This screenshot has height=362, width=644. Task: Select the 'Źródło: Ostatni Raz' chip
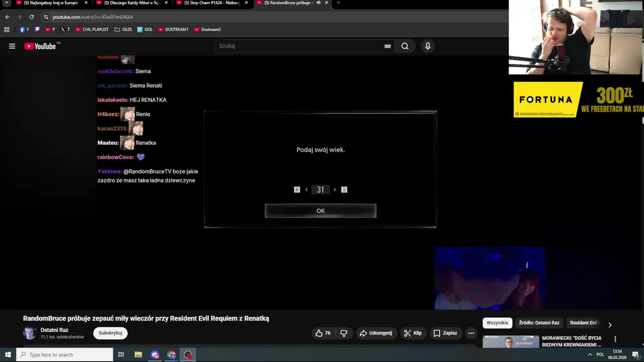(539, 323)
